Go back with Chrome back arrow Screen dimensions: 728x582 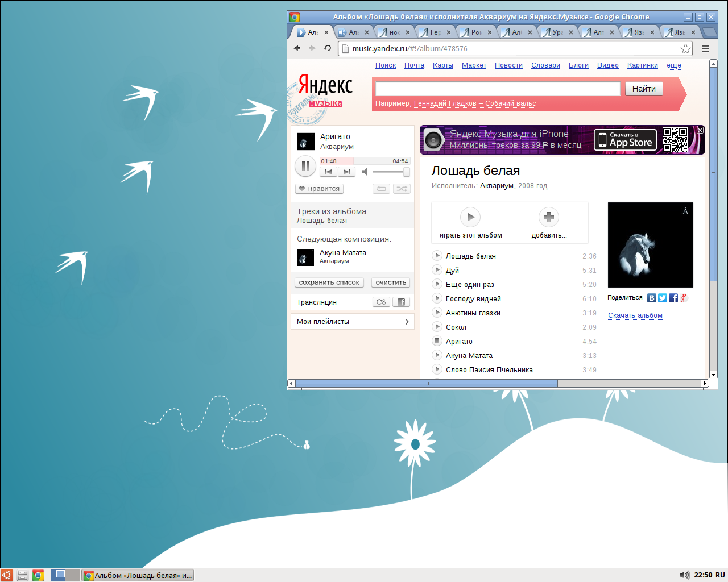[x=297, y=48]
